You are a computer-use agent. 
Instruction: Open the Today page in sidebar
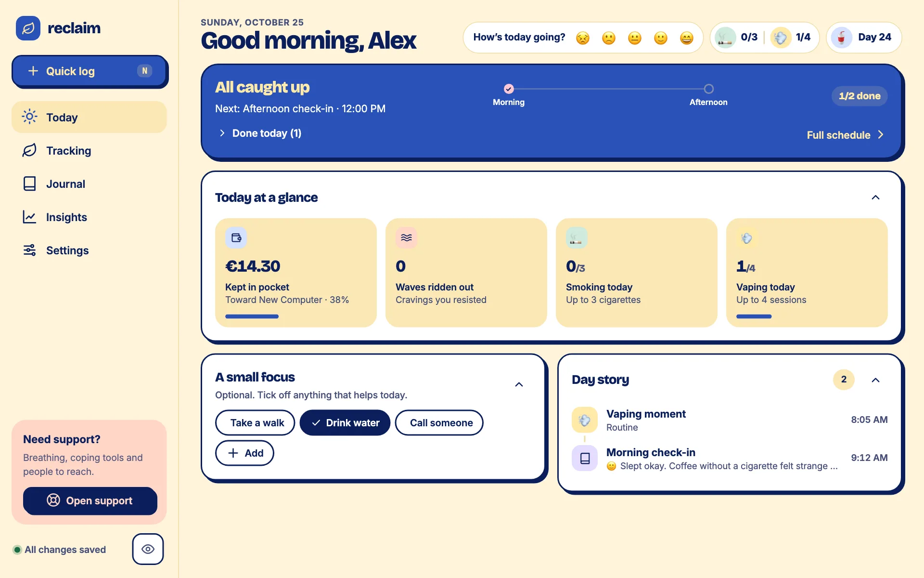(x=90, y=117)
